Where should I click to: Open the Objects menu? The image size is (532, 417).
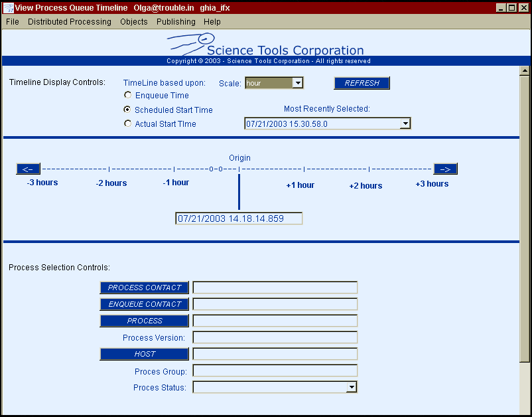point(134,22)
